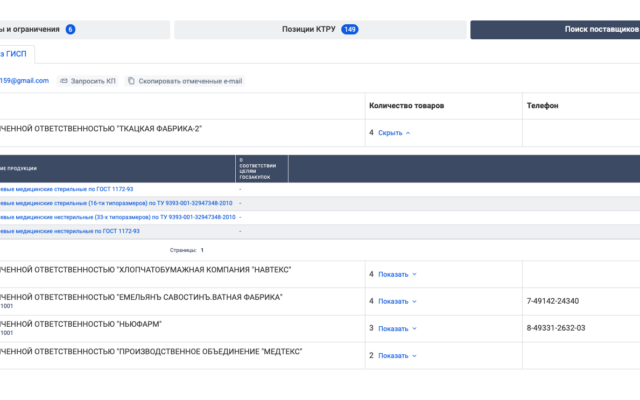The height and width of the screenshot is (400, 640).
Task: Click the соответствии целям госзакупок column header
Action: [x=262, y=169]
